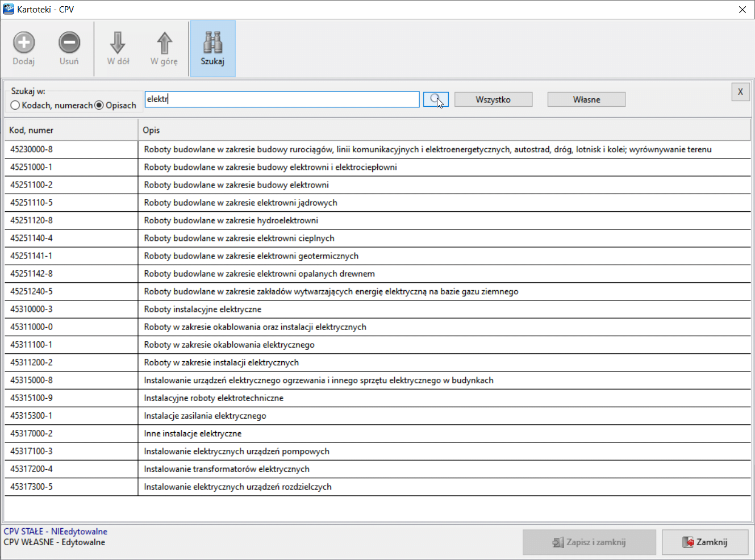Move entry up with W górę arrow
The height and width of the screenshot is (560, 755).
tap(164, 43)
